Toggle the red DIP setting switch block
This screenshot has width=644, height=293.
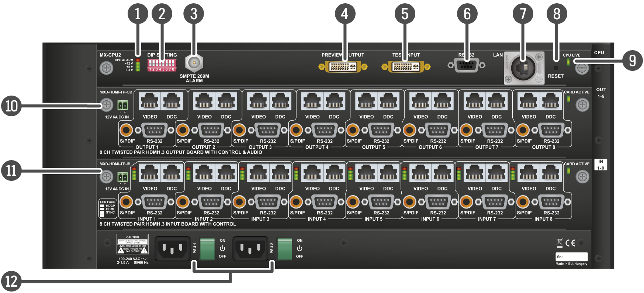[x=162, y=65]
